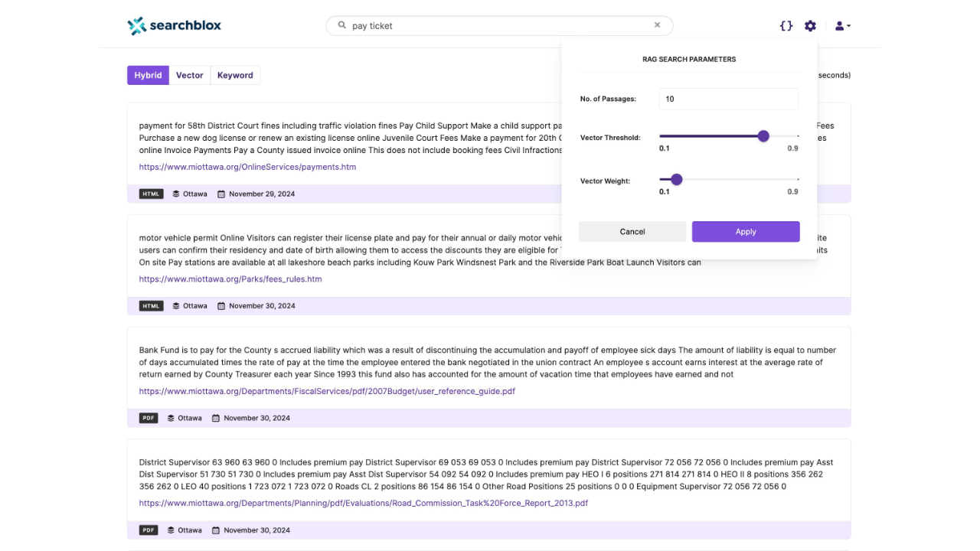Click the 'motor vehicle permit' snippet
Screen dimensions: 980x551
pos(483,250)
